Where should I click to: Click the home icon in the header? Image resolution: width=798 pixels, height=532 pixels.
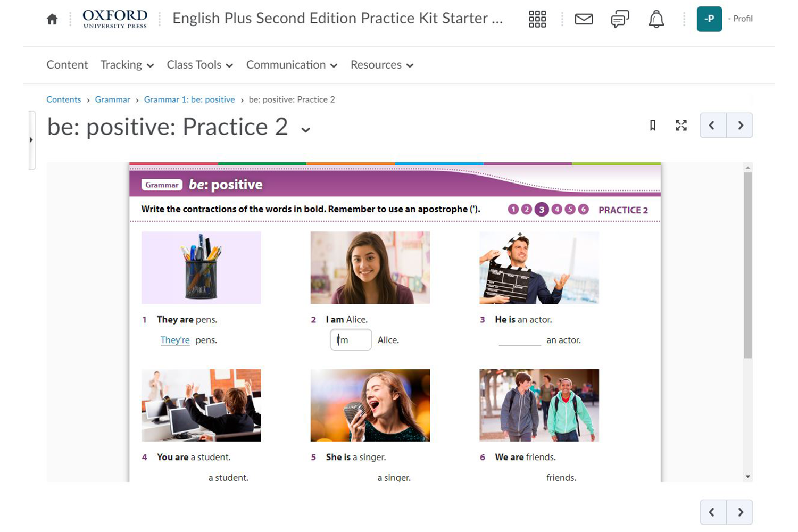pos(52,20)
